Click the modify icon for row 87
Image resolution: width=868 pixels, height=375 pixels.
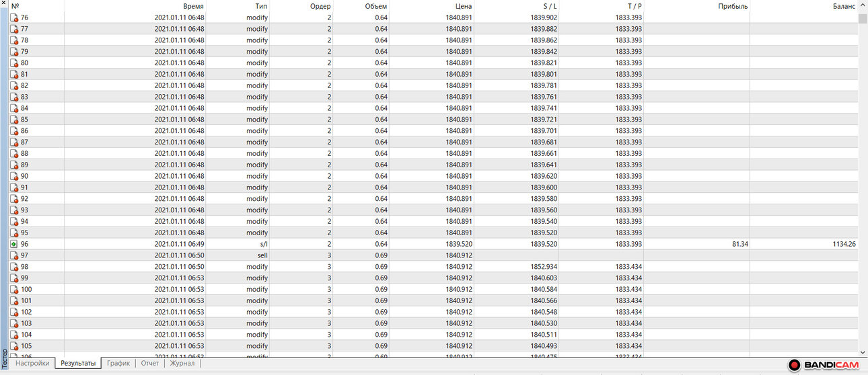point(13,142)
